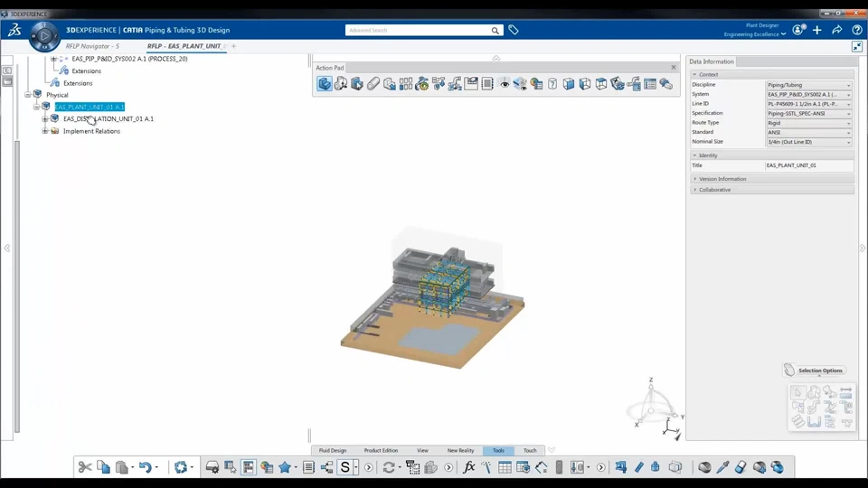Click the dark sphere material icon

(x=704, y=467)
